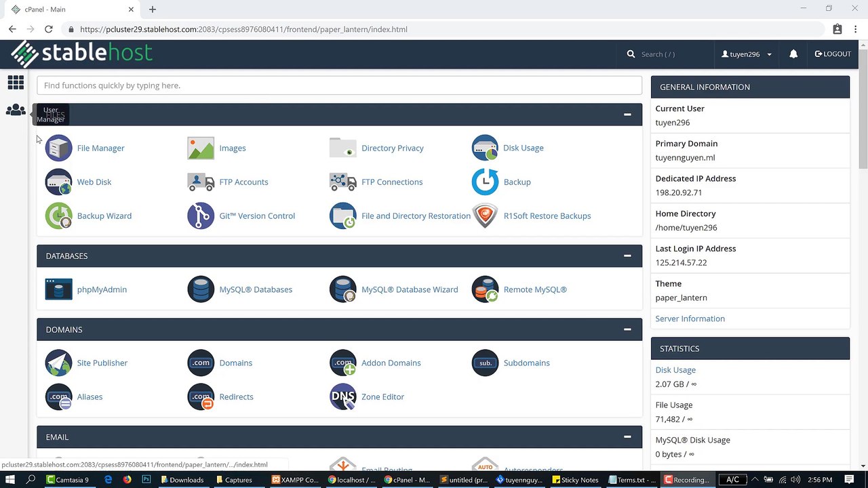Viewport: 868px width, 488px height.
Task: Launch the Backup Wizard icon
Action: (58, 216)
